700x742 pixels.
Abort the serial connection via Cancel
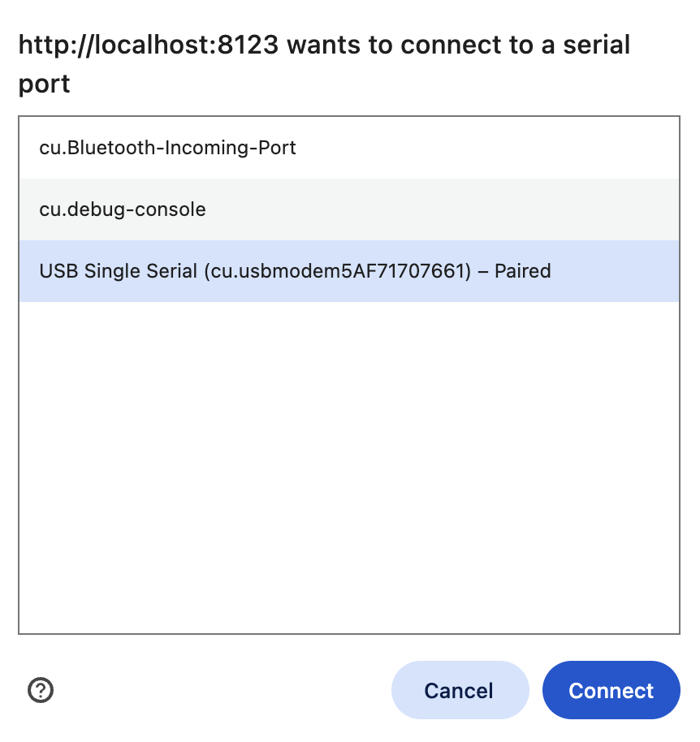pos(460,690)
